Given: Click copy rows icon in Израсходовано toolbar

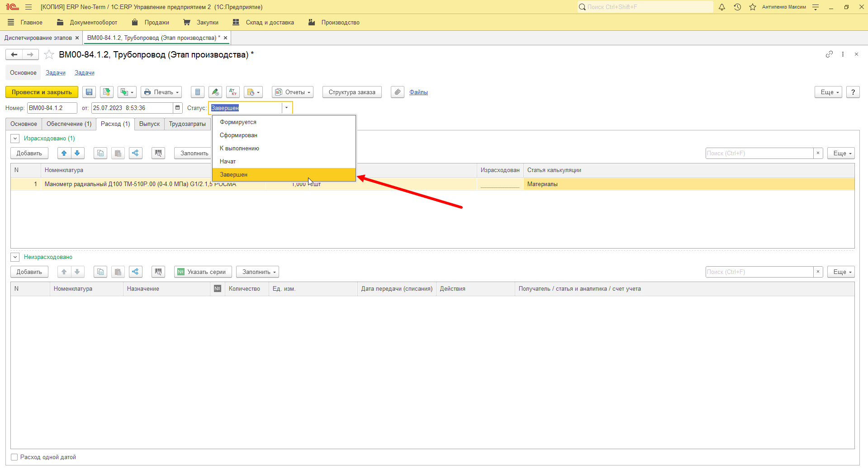Looking at the screenshot, I should (x=100, y=153).
